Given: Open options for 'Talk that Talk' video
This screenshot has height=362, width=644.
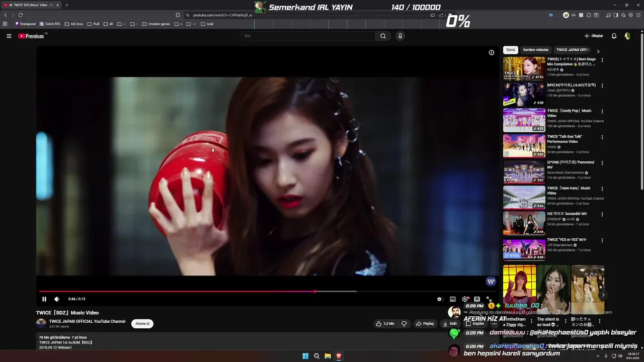Looking at the screenshot, I should tap(602, 137).
